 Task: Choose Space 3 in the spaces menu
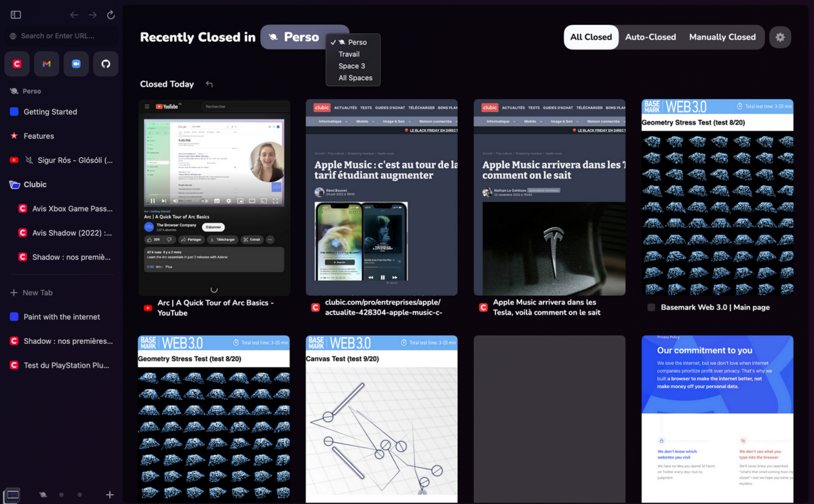(x=353, y=66)
